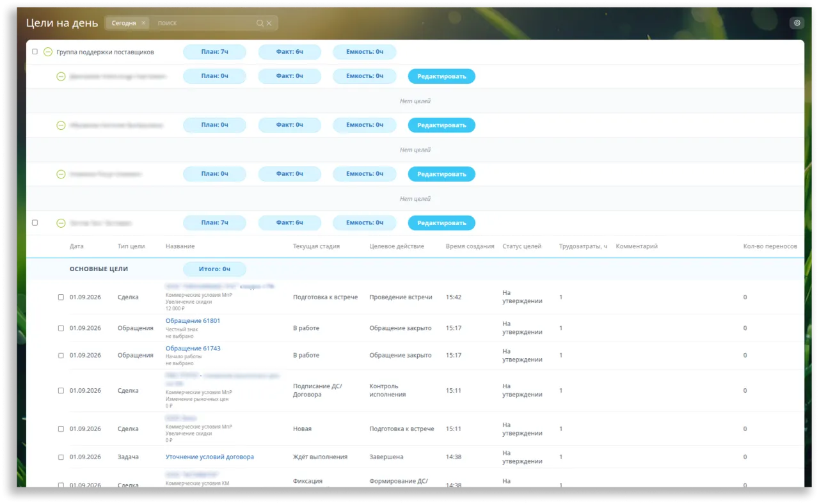Click the Целевое действие column header
The width and height of the screenshot is (819, 504).
[397, 246]
